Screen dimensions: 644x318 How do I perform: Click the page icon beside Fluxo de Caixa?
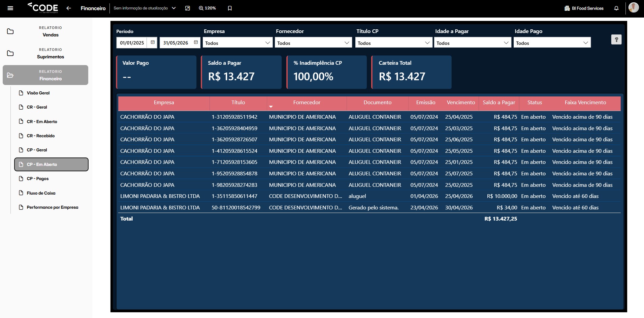coord(21,193)
